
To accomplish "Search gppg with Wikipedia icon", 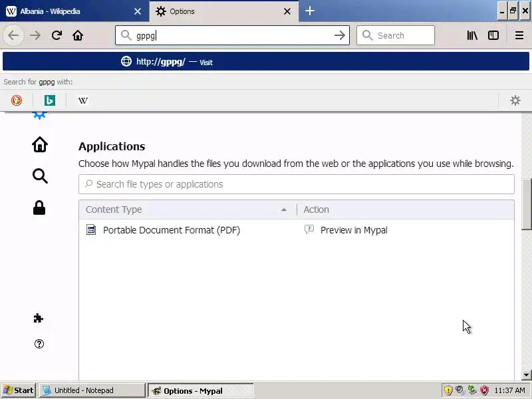I will point(82,100).
